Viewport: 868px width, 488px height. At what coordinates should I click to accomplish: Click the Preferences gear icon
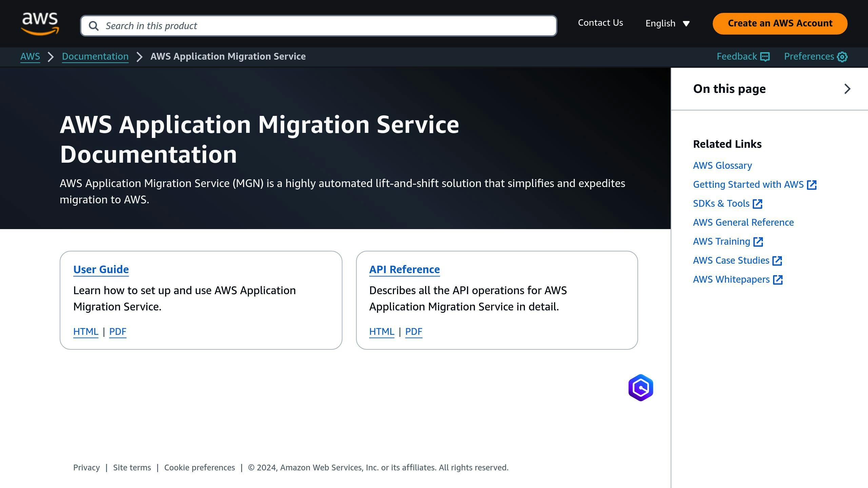point(842,57)
